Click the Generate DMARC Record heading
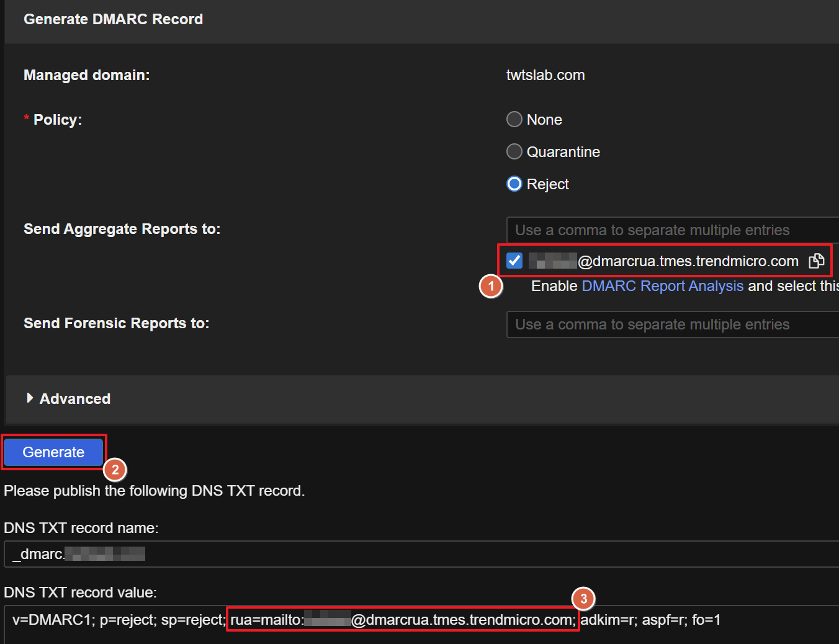Viewport: 839px width, 644px height. (113, 19)
